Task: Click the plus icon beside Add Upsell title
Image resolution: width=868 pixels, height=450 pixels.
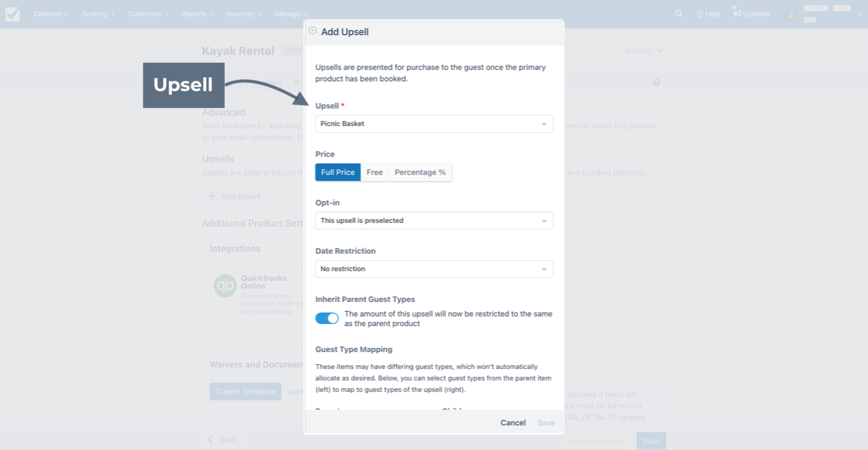Action: tap(313, 31)
